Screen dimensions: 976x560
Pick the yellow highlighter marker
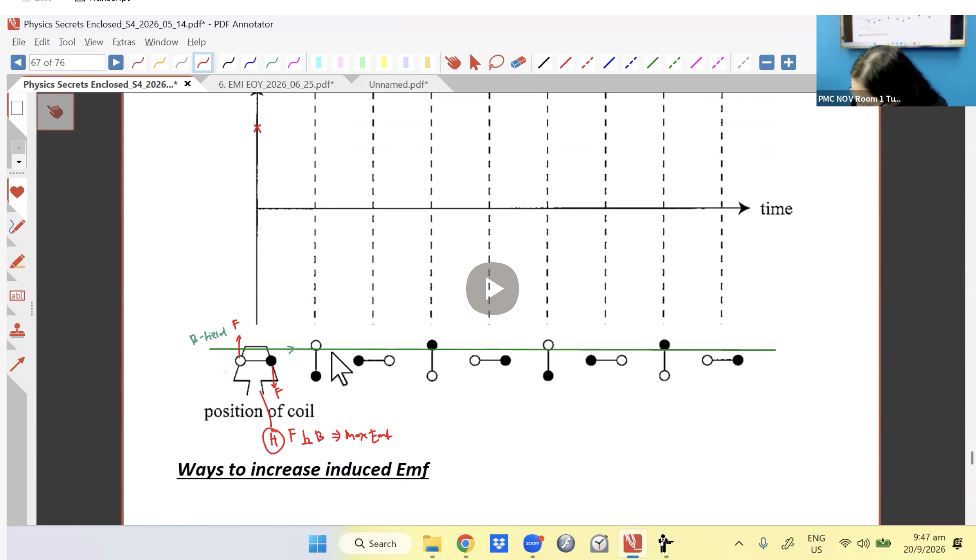[384, 62]
